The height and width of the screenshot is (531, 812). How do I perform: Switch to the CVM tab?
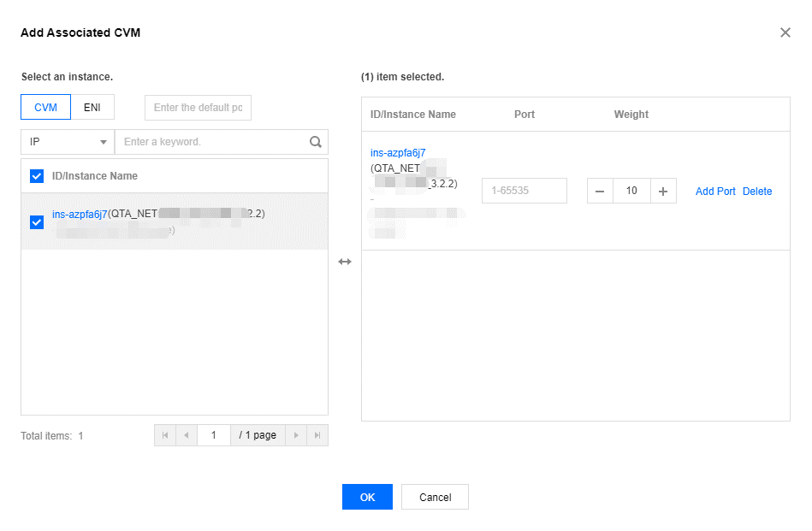pyautogui.click(x=45, y=107)
